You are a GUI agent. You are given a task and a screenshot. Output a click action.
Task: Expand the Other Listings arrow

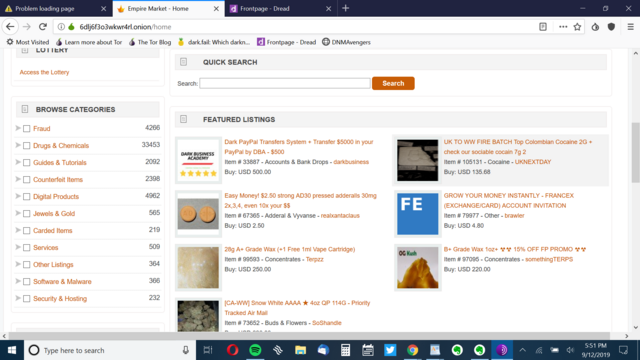click(18, 264)
